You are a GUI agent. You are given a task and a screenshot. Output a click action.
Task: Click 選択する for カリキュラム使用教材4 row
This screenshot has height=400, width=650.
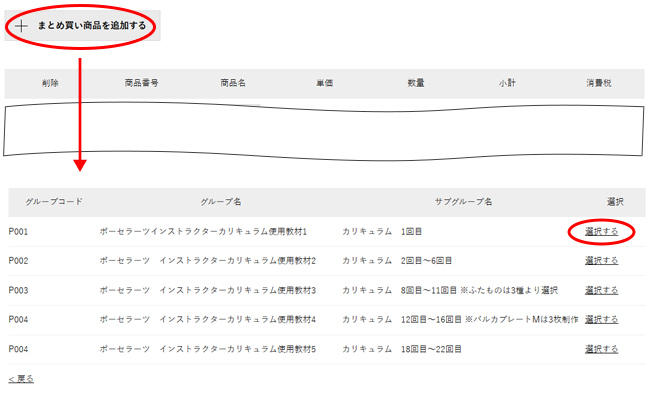pos(601,319)
